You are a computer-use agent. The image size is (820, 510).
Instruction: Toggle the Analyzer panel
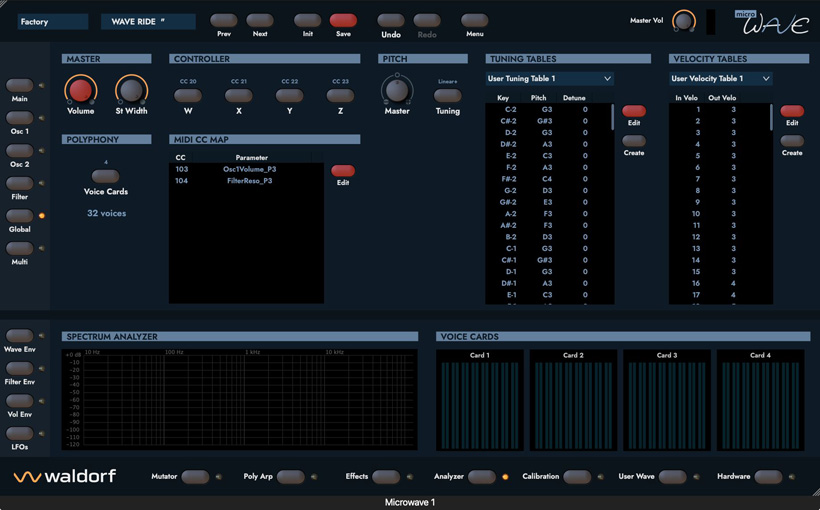(x=482, y=477)
